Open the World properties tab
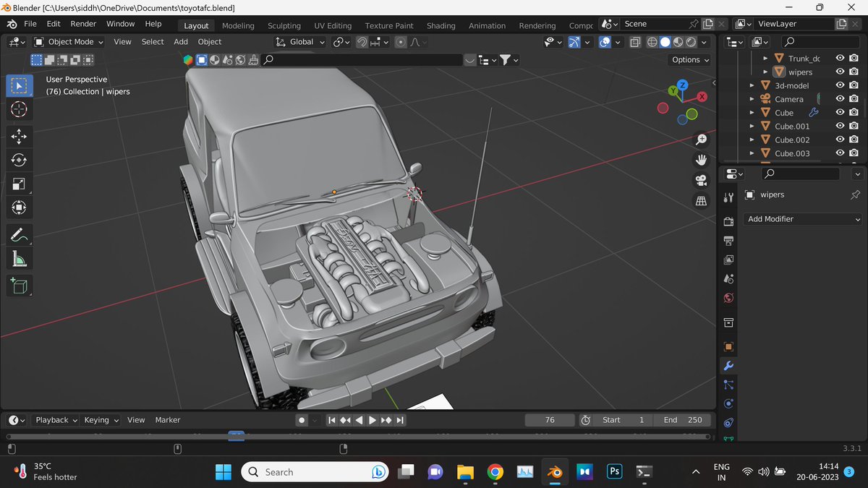868x488 pixels. point(728,298)
